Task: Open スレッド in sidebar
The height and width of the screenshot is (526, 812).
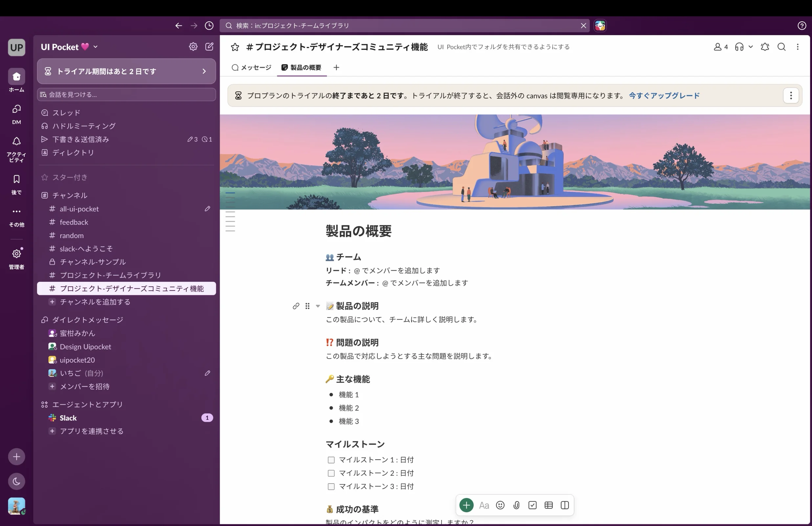Action: [x=126, y=113]
